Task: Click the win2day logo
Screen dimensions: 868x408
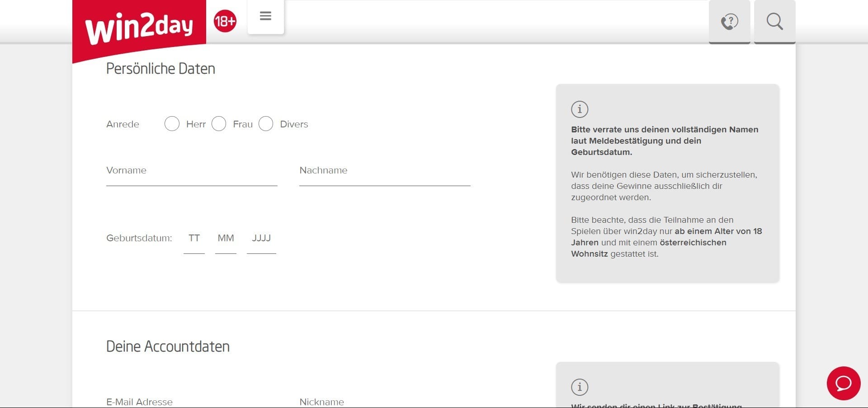Action: click(139, 28)
